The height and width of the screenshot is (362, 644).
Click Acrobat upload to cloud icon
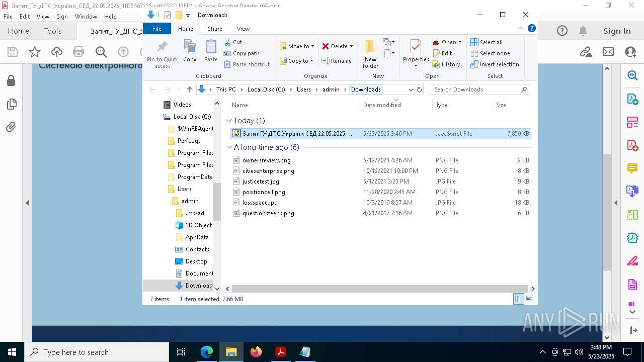pos(57,52)
